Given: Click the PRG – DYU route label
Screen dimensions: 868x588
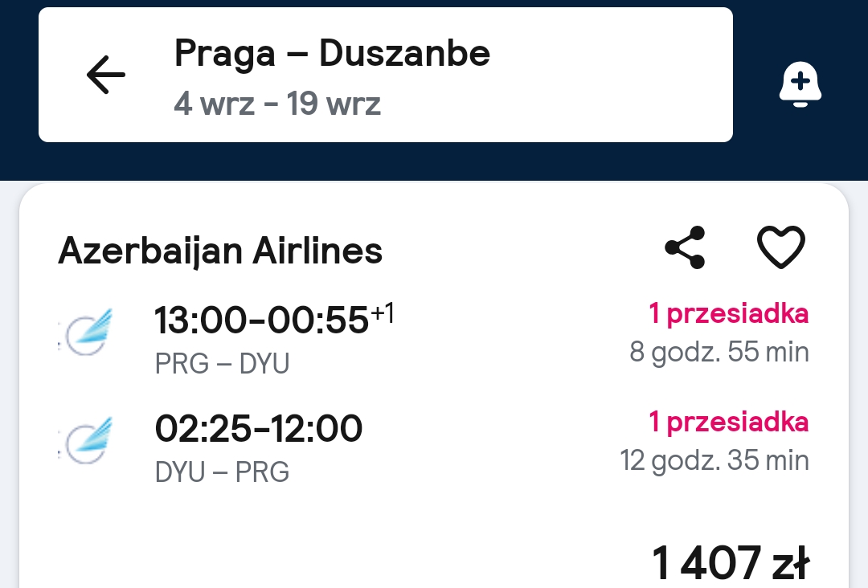Looking at the screenshot, I should click(222, 363).
